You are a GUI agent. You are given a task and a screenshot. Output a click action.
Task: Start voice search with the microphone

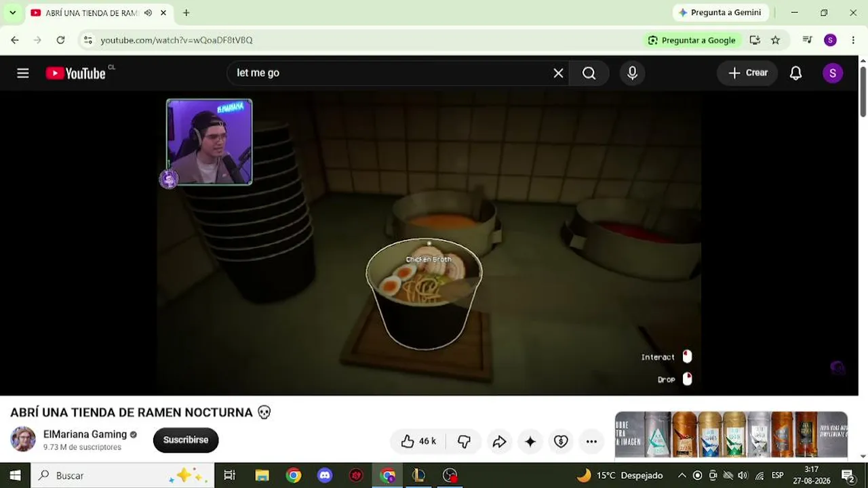[632, 73]
